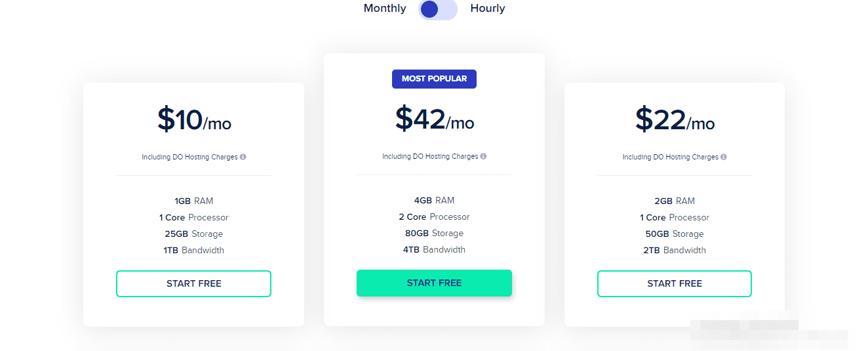This screenshot has width=868, height=351.
Task: Click the 25GB Storage spec line
Action: coord(194,234)
